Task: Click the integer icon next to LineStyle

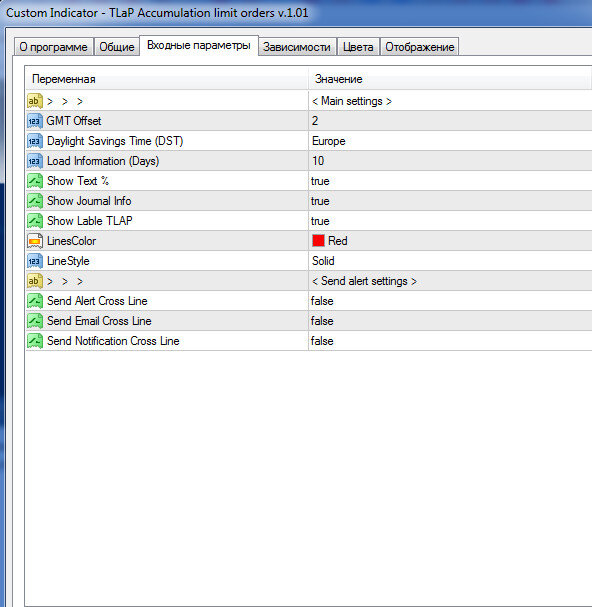Action: tap(34, 261)
